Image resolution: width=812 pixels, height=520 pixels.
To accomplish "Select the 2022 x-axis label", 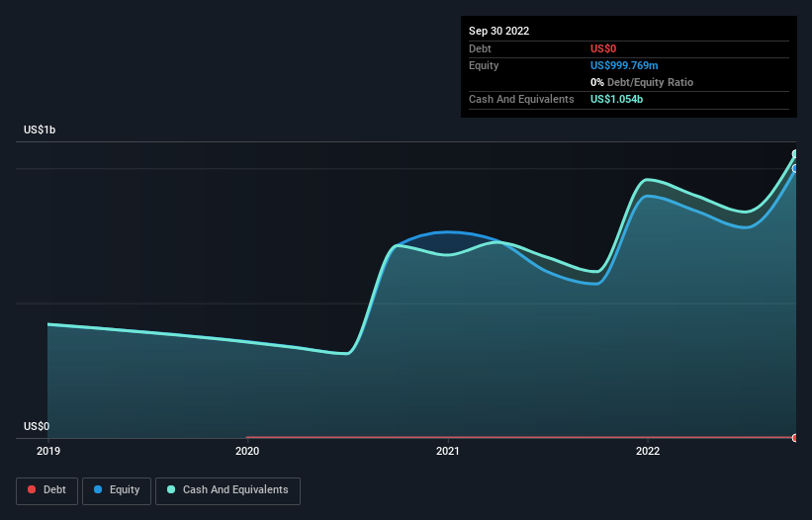I will pos(648,451).
